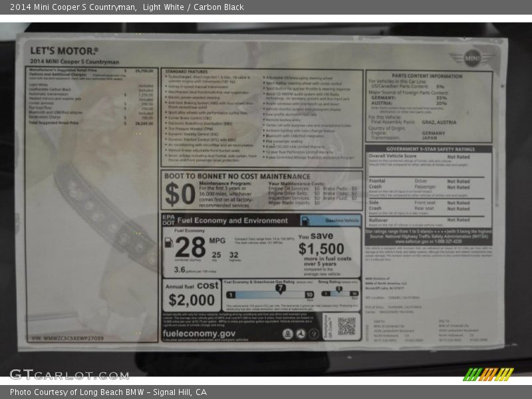This screenshot has width=532, height=399.
Task: Click the $1,500 you save amount
Action: pyautogui.click(x=321, y=249)
